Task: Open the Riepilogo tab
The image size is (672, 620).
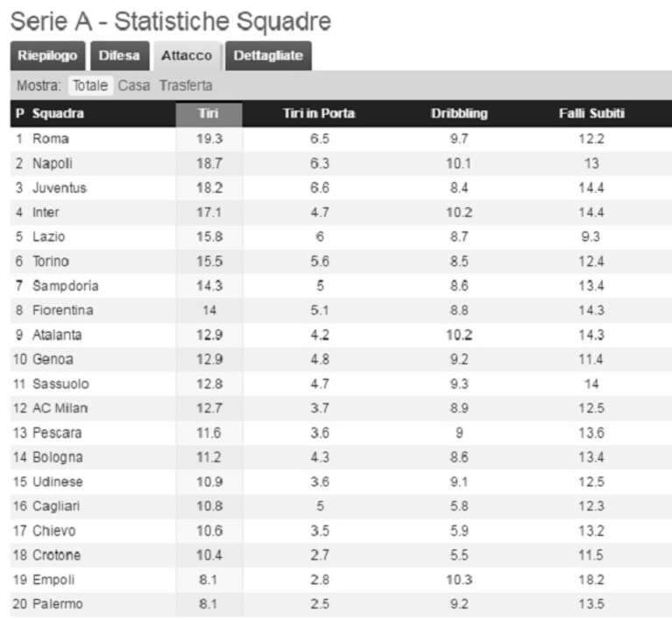Action: click(47, 56)
